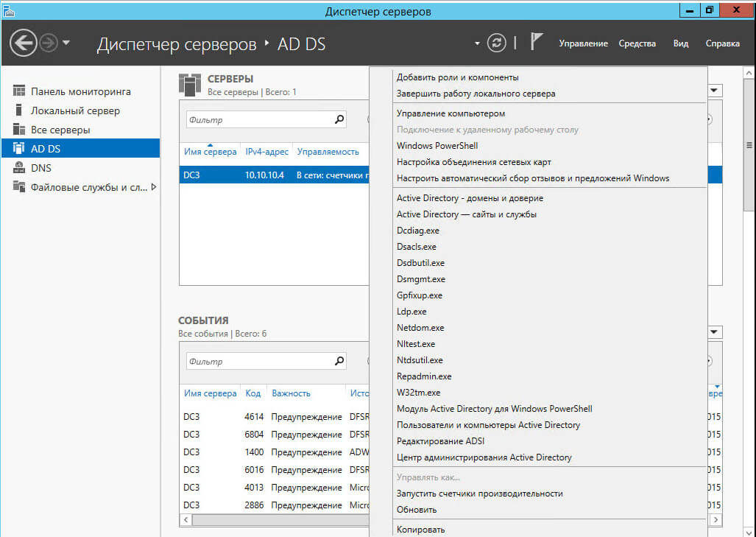Click IP address 10.10.10.4
Viewport: 756px width, 537px height.
[x=264, y=175]
